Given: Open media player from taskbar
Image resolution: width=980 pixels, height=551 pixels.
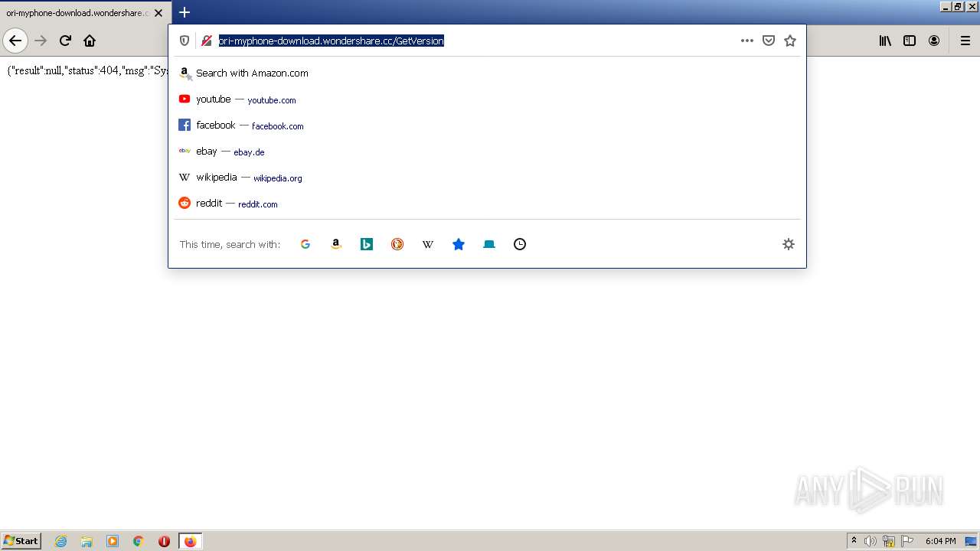Looking at the screenshot, I should (x=113, y=541).
